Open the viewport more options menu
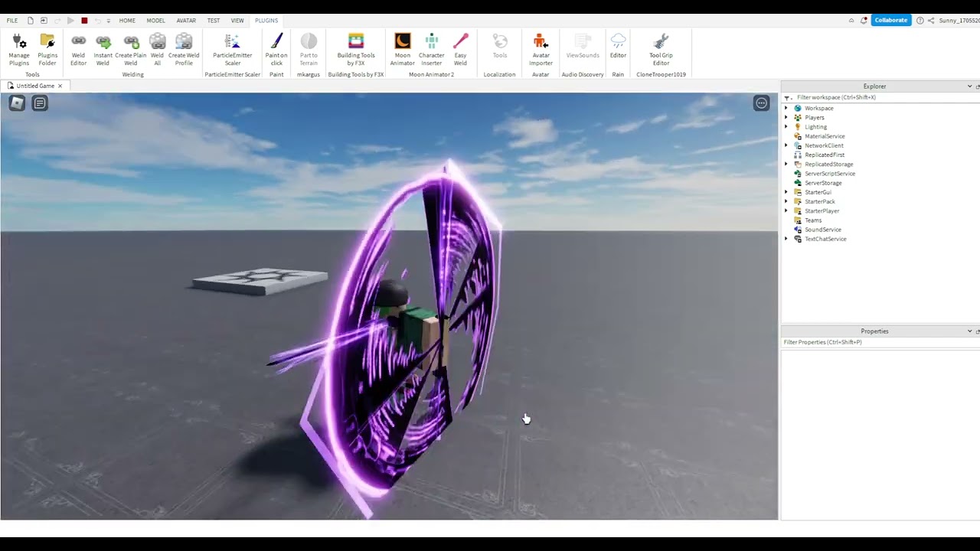The height and width of the screenshot is (551, 980). pyautogui.click(x=761, y=103)
